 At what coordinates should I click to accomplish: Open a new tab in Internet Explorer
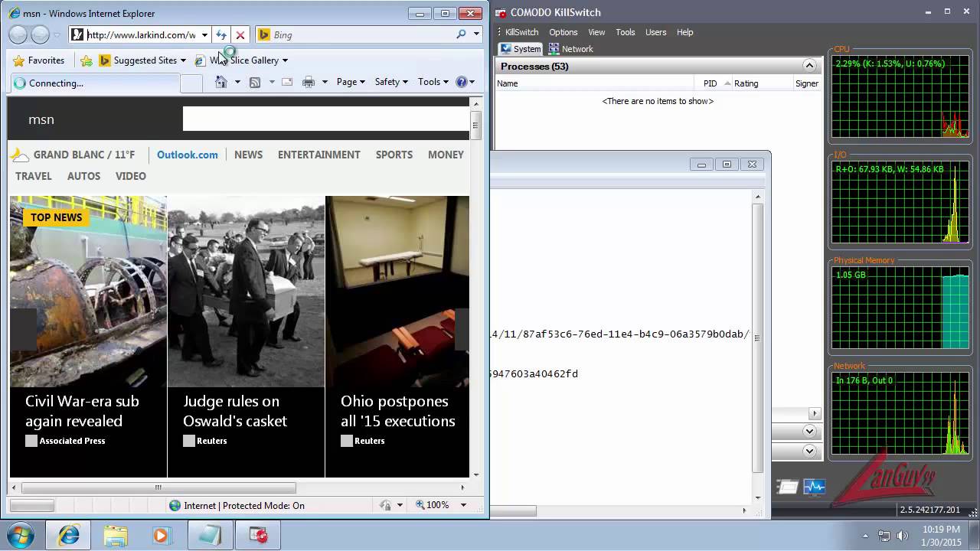point(191,83)
